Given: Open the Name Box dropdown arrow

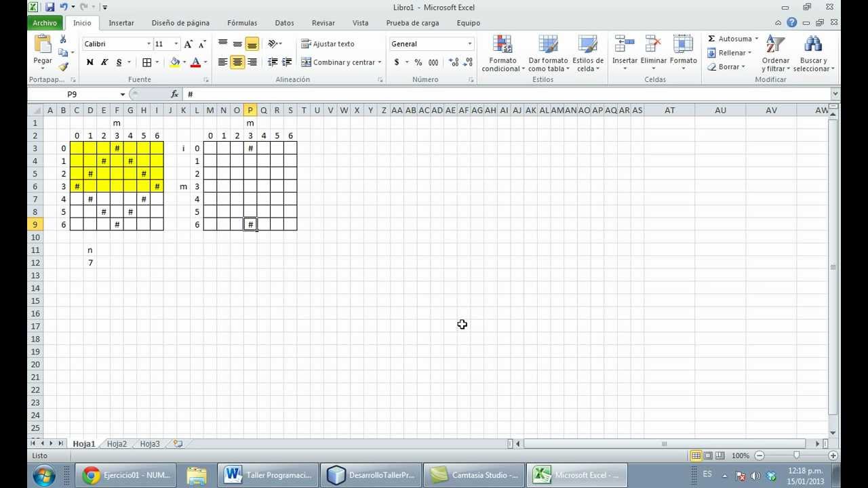Looking at the screenshot, I should point(123,94).
